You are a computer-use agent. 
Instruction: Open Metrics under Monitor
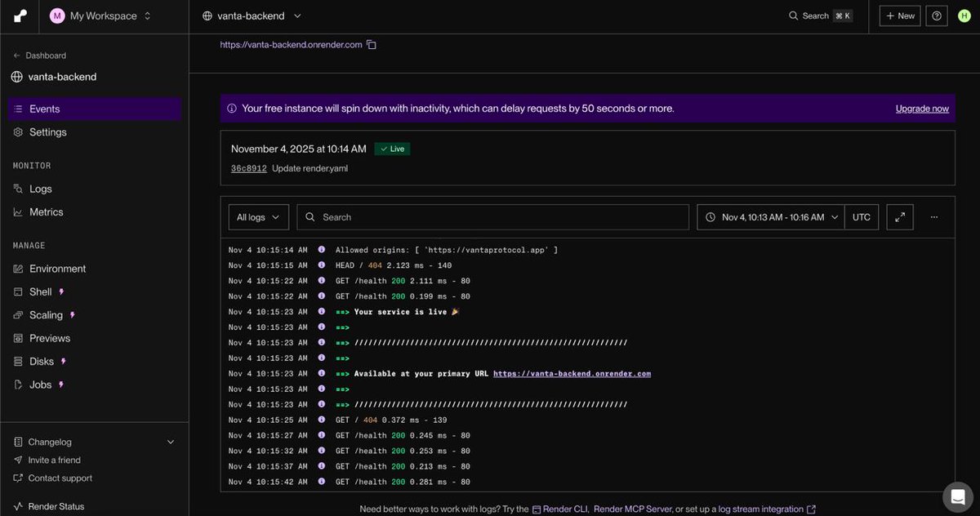coord(47,211)
